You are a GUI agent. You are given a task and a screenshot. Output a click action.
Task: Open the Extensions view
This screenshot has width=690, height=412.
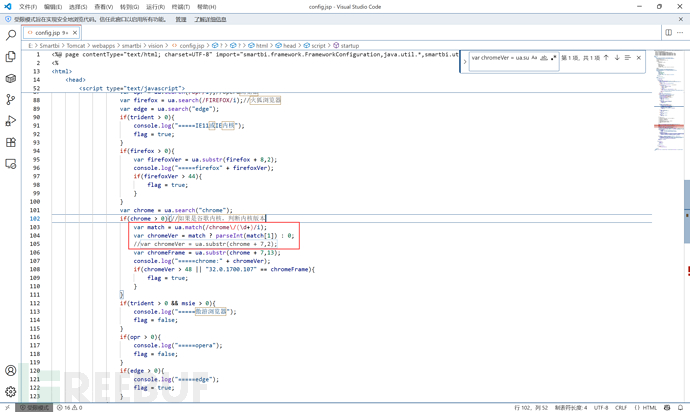(11, 142)
